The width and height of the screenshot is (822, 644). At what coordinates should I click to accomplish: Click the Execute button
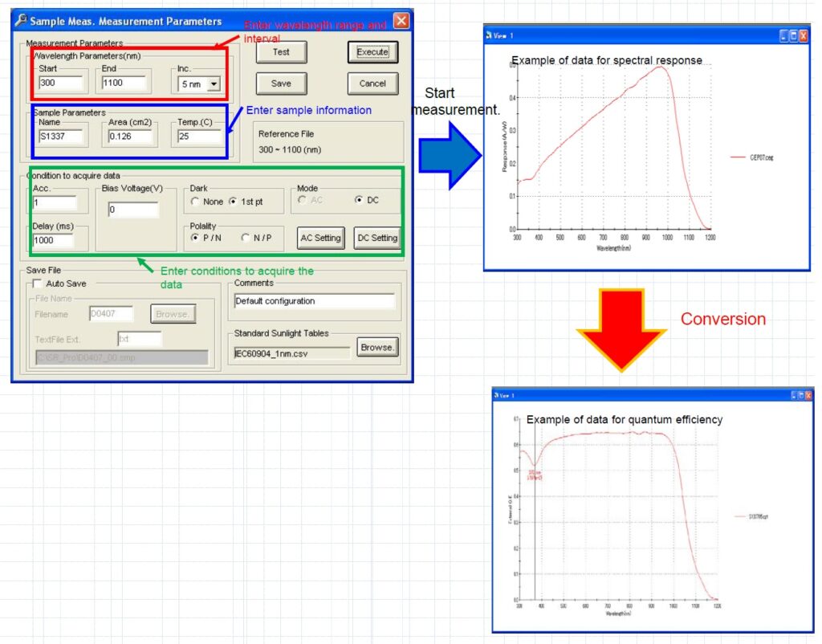[372, 52]
